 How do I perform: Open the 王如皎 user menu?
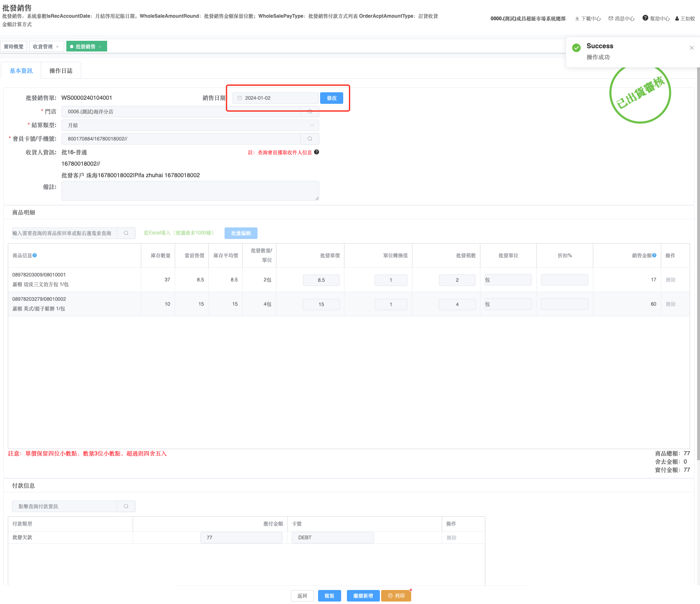coord(685,19)
